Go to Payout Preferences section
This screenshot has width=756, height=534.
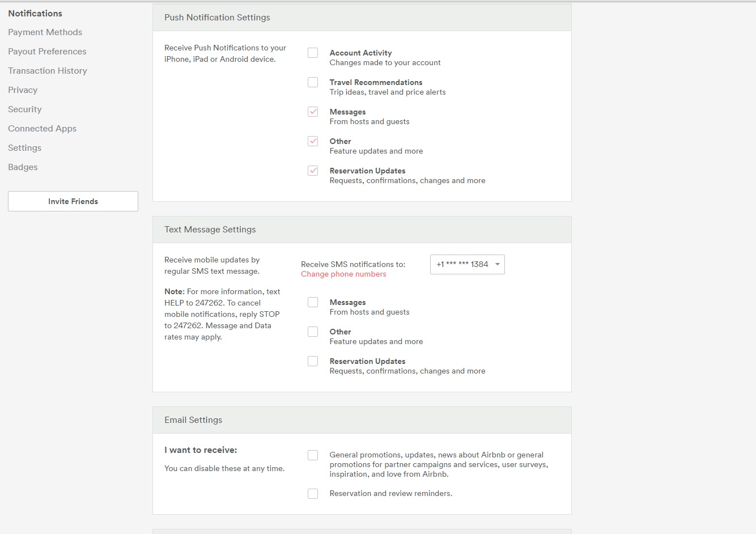pos(47,52)
